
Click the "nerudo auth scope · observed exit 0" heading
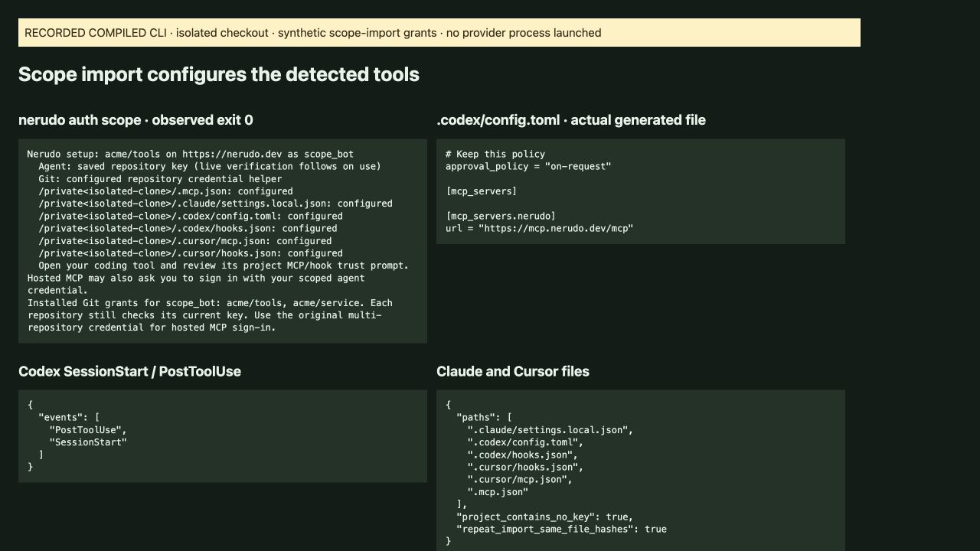(x=136, y=120)
